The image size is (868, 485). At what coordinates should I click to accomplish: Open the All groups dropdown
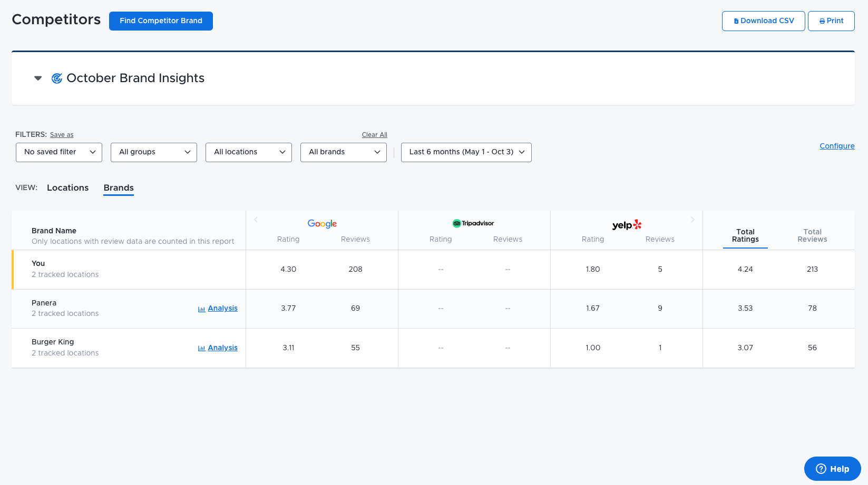[x=154, y=152]
